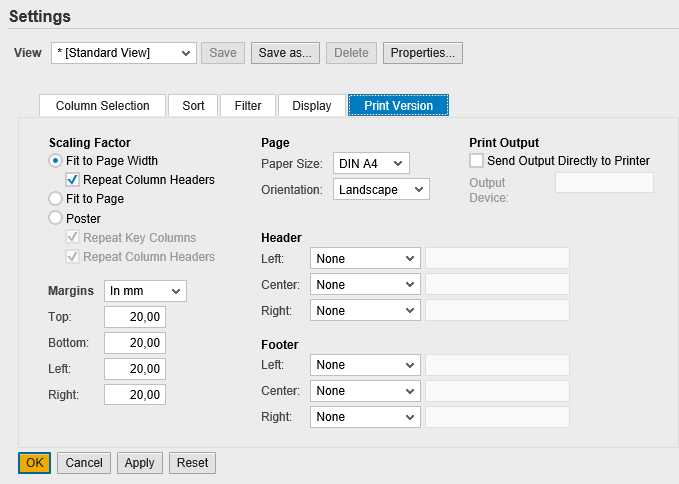Go to the Filter tab
679x484 pixels.
click(x=248, y=106)
